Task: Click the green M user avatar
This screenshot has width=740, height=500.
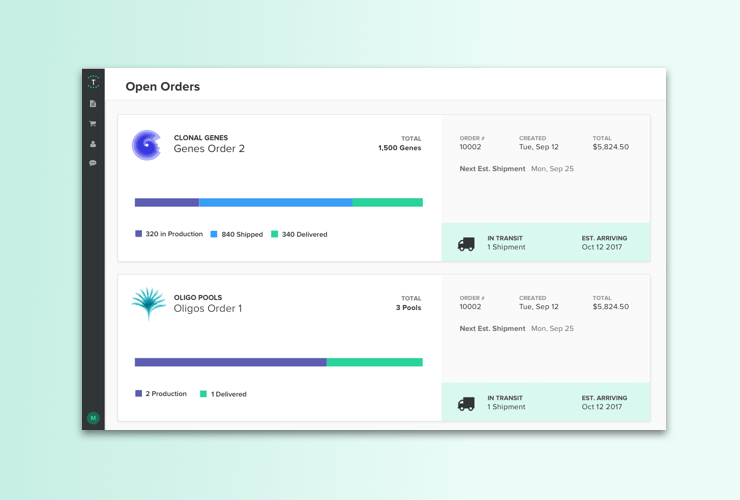Action: pyautogui.click(x=93, y=418)
